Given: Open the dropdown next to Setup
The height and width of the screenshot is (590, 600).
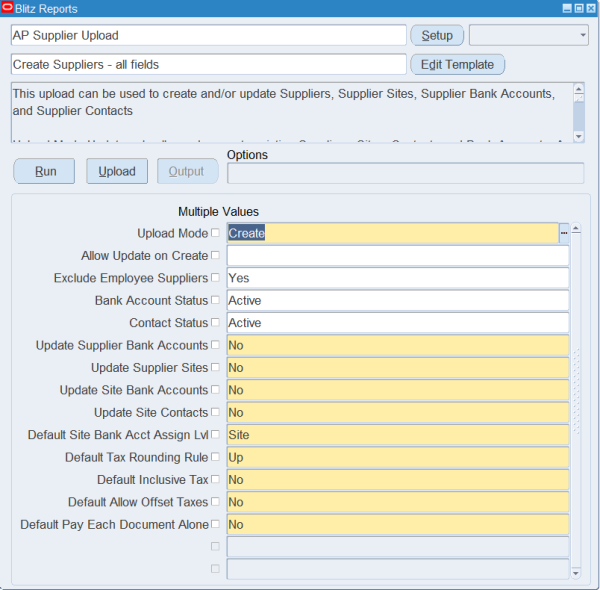Looking at the screenshot, I should [x=529, y=35].
